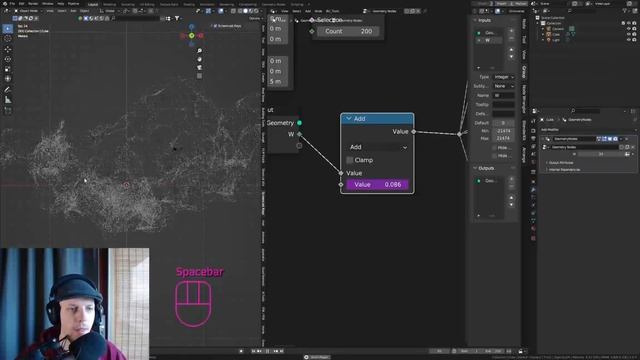Image resolution: width=640 pixels, height=360 pixels.
Task: Click the Outliner filter funnel icon
Action: point(625,11)
